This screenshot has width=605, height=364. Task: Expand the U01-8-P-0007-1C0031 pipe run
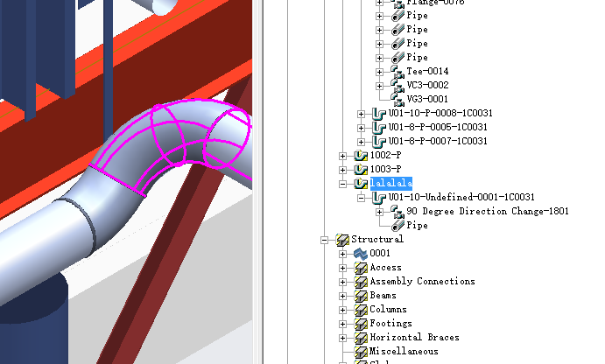(361, 142)
